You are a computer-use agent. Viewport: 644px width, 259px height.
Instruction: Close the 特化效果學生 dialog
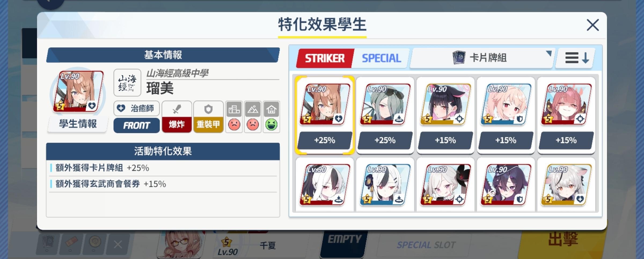593,25
